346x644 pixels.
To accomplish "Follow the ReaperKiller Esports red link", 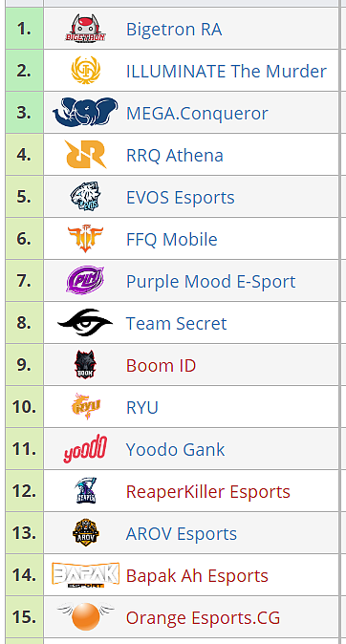I will [208, 492].
